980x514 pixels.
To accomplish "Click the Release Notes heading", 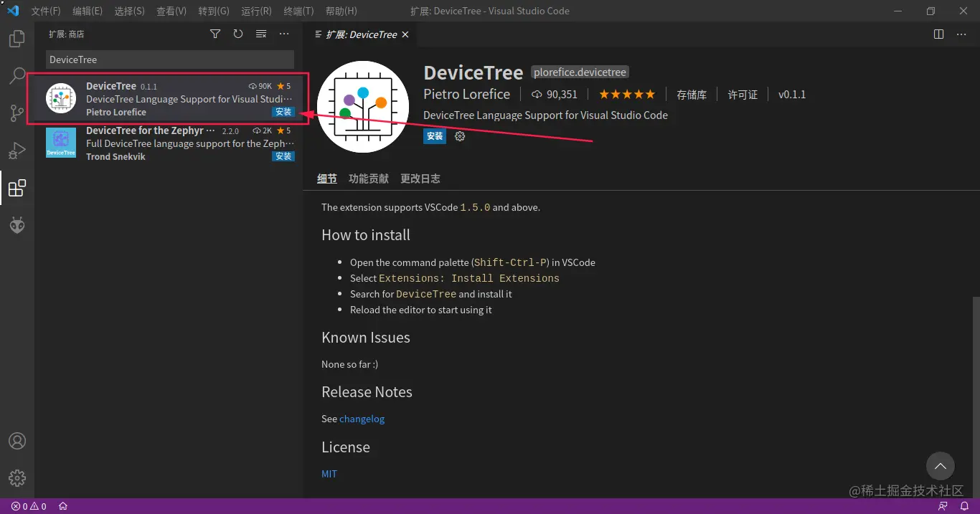I will [x=367, y=392].
